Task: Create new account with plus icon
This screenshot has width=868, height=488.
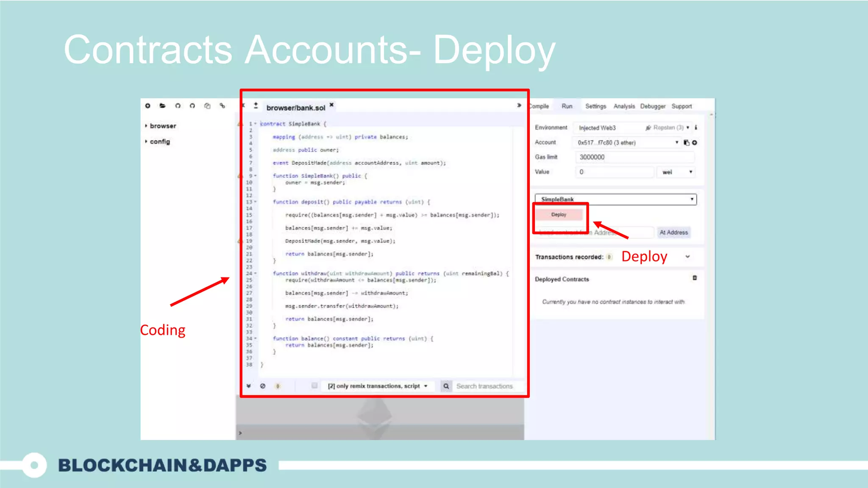Action: (694, 143)
